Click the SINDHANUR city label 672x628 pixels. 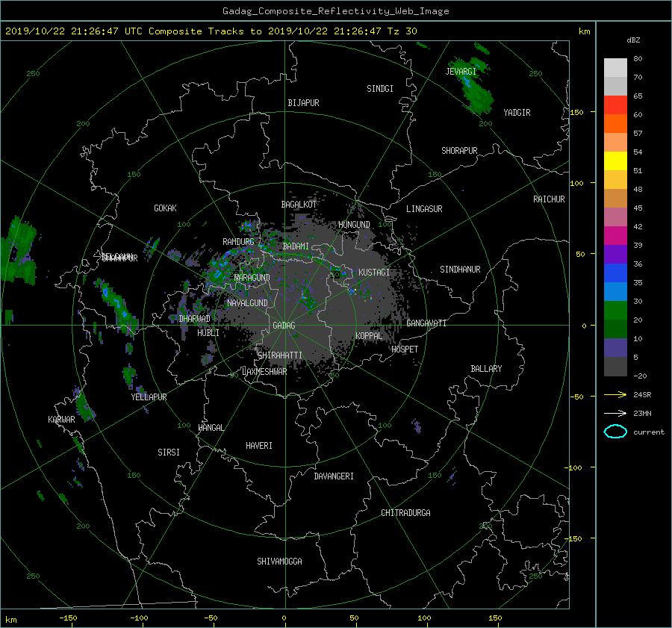click(460, 270)
